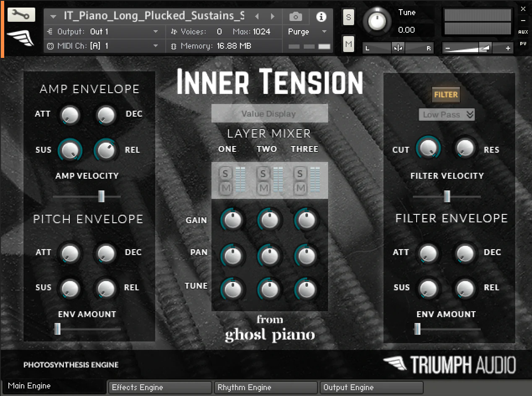Open the instrument info icon

(x=321, y=17)
